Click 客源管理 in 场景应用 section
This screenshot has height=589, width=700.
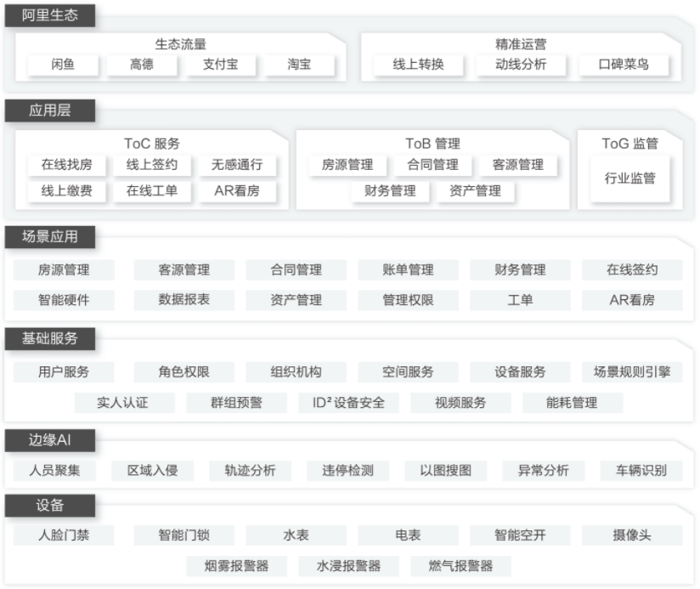tap(184, 270)
